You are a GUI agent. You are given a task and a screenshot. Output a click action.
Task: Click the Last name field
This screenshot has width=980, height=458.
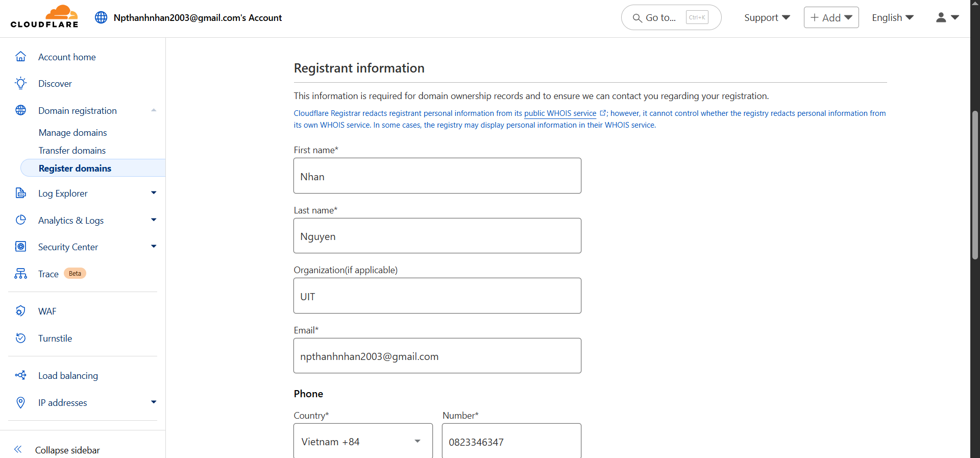point(437,235)
